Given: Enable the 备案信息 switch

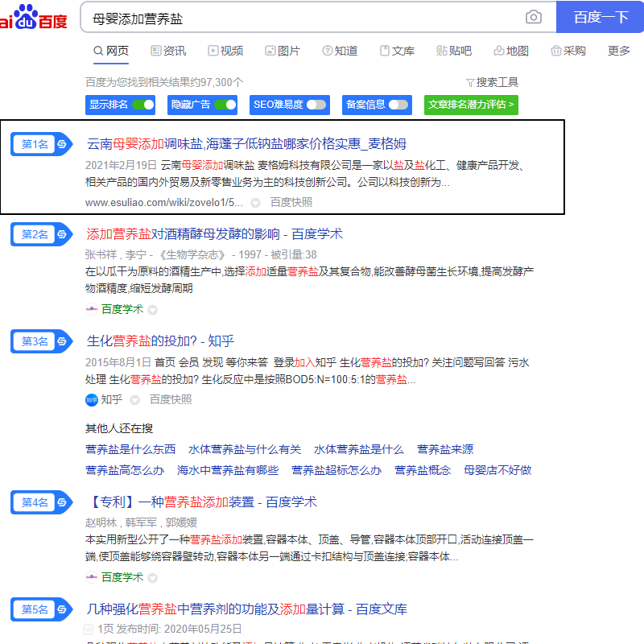Looking at the screenshot, I should (x=398, y=105).
